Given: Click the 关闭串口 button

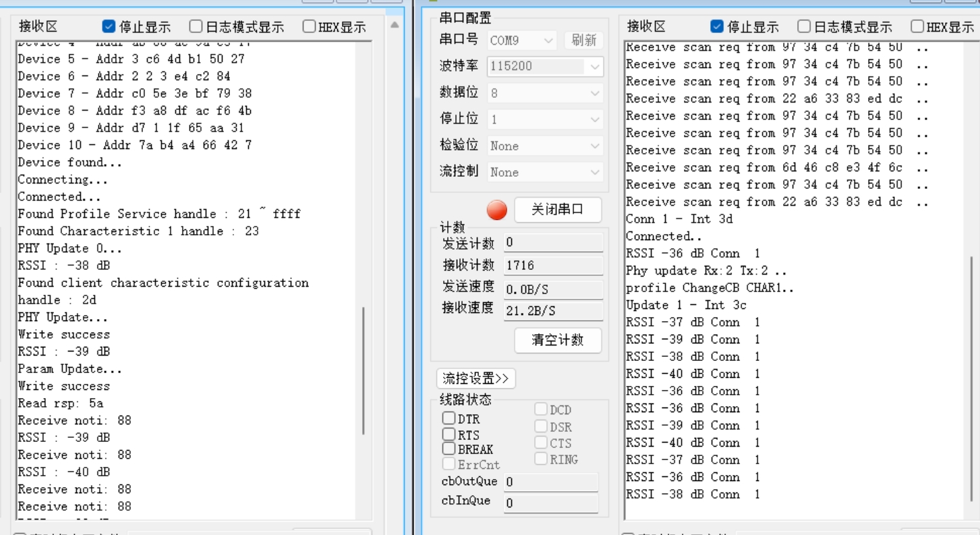Looking at the screenshot, I should tap(557, 210).
